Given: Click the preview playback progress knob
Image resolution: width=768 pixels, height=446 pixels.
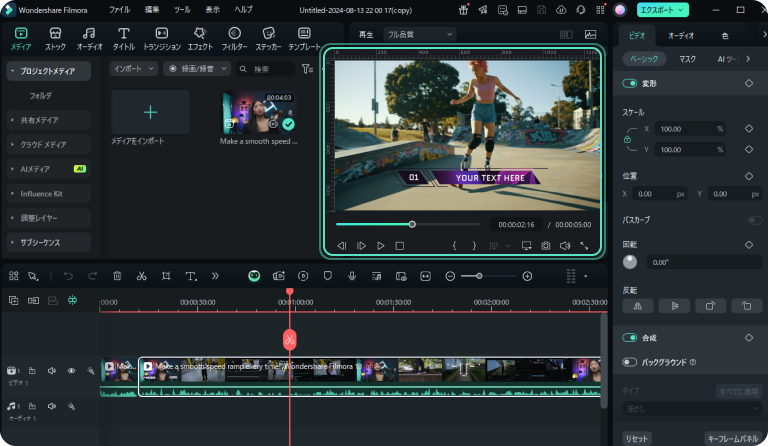Looking at the screenshot, I should tap(412, 224).
